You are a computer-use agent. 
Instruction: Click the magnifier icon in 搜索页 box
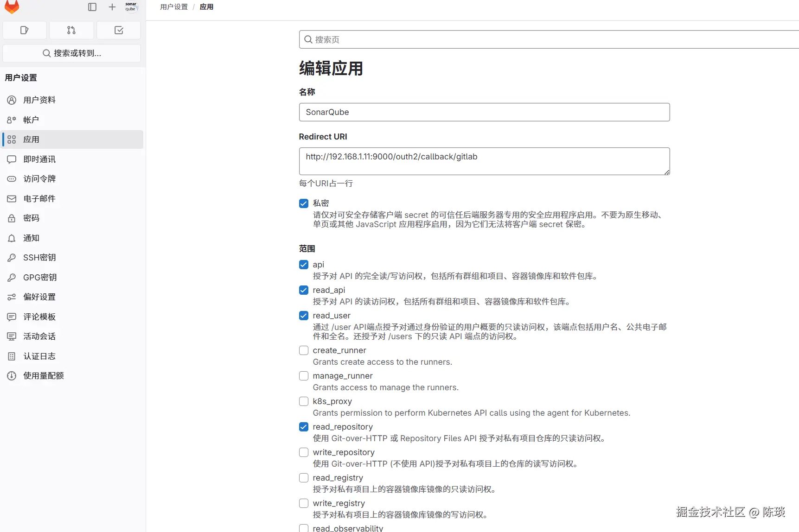(x=308, y=39)
